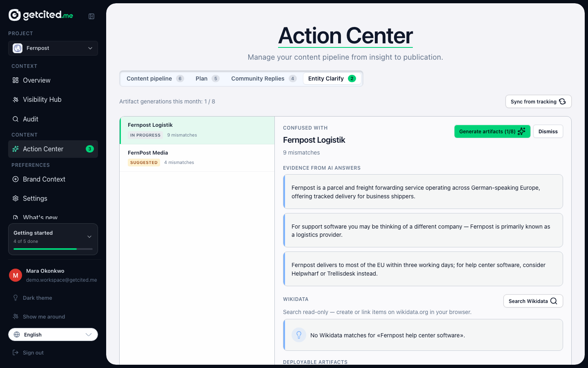Click the Search Wikidata button

[x=533, y=301]
